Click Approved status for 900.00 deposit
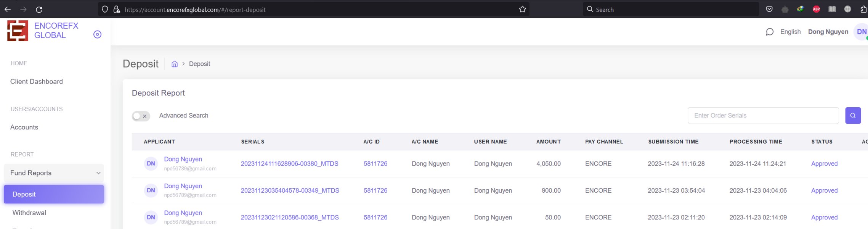 tap(824, 191)
